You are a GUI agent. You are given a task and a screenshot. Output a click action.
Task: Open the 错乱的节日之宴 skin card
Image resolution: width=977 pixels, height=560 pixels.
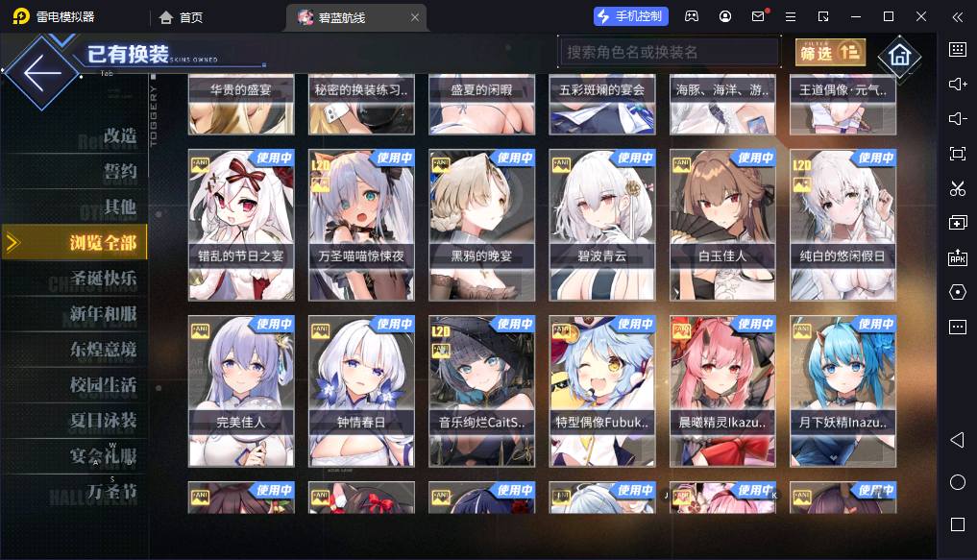[x=241, y=225]
